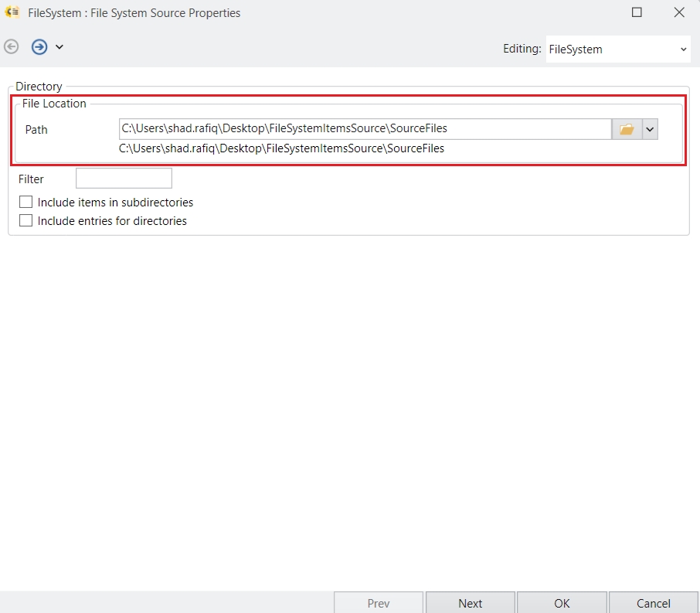The height and width of the screenshot is (613, 700).
Task: Enable Include entries for directories
Action: [26, 221]
